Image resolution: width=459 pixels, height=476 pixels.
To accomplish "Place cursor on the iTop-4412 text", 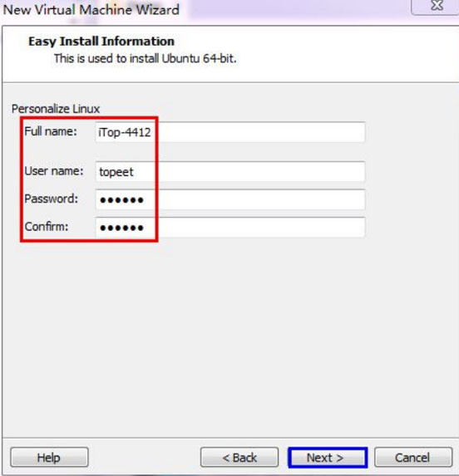I will click(x=125, y=132).
